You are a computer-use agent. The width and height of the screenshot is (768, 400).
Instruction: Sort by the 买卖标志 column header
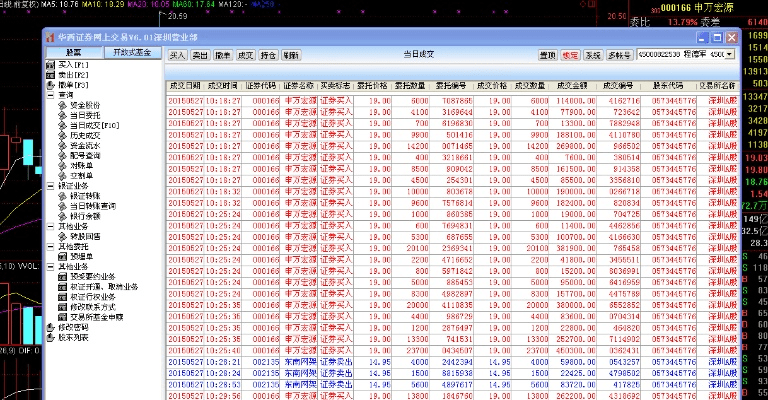click(336, 86)
